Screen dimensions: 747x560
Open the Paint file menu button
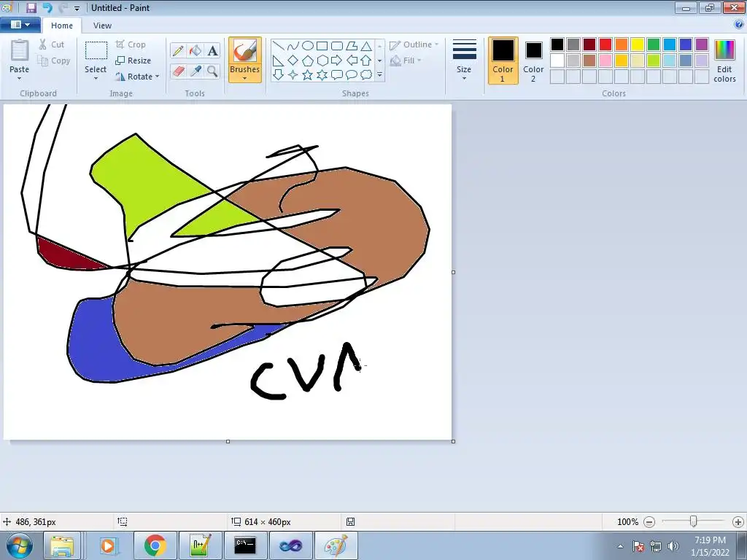(x=20, y=25)
